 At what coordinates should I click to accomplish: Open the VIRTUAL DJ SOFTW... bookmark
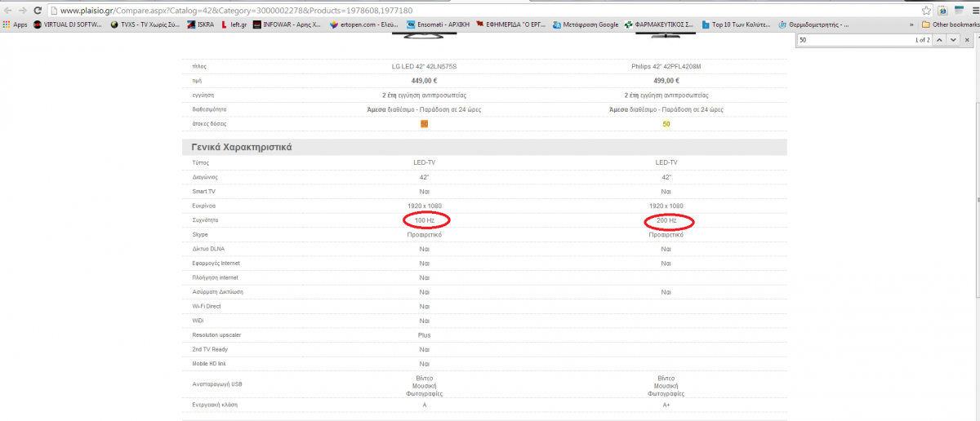point(68,24)
